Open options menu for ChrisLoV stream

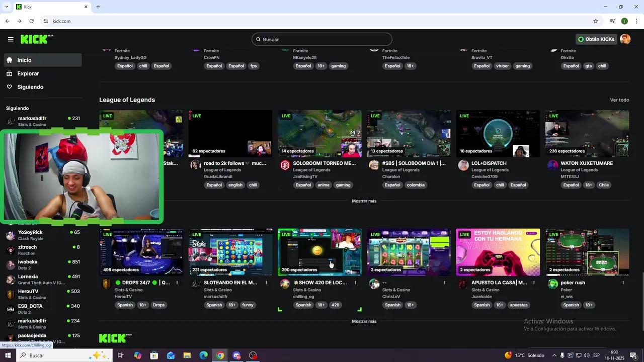(x=444, y=283)
